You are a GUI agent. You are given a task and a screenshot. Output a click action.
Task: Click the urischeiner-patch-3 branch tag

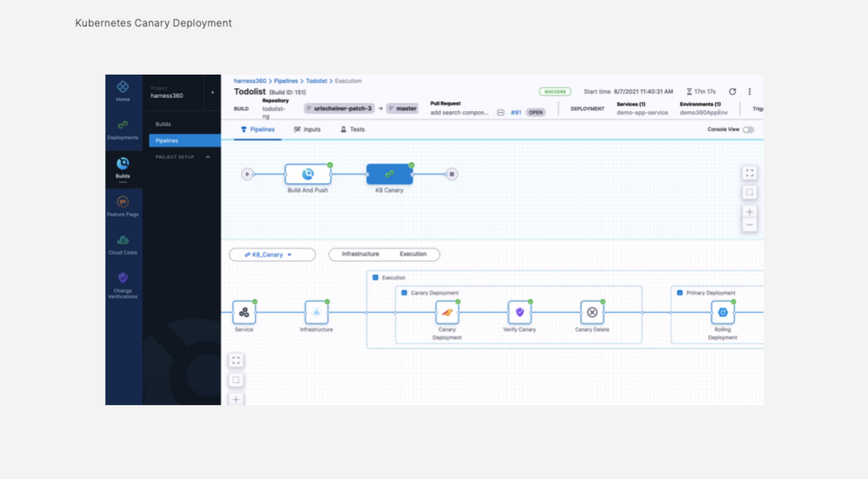tap(339, 109)
